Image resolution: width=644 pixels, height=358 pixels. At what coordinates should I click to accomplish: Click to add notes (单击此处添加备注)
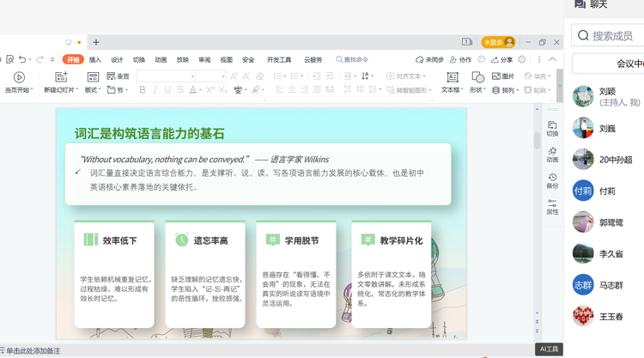click(33, 351)
